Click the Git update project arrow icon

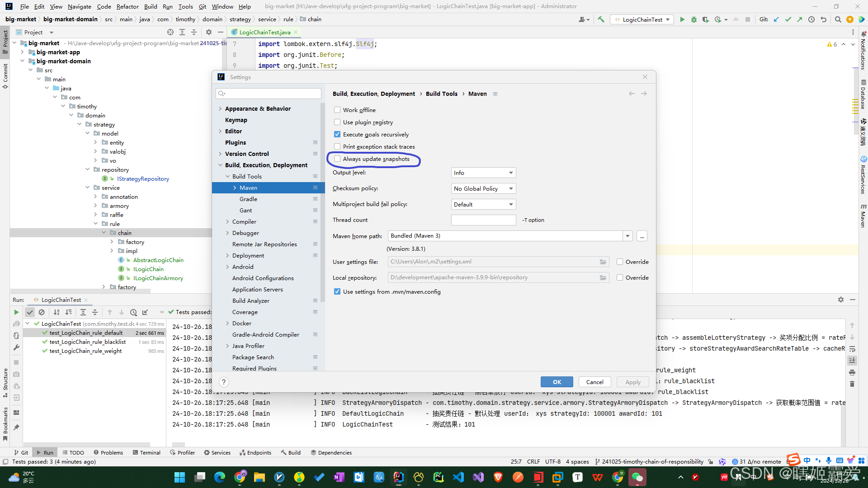tap(776, 19)
